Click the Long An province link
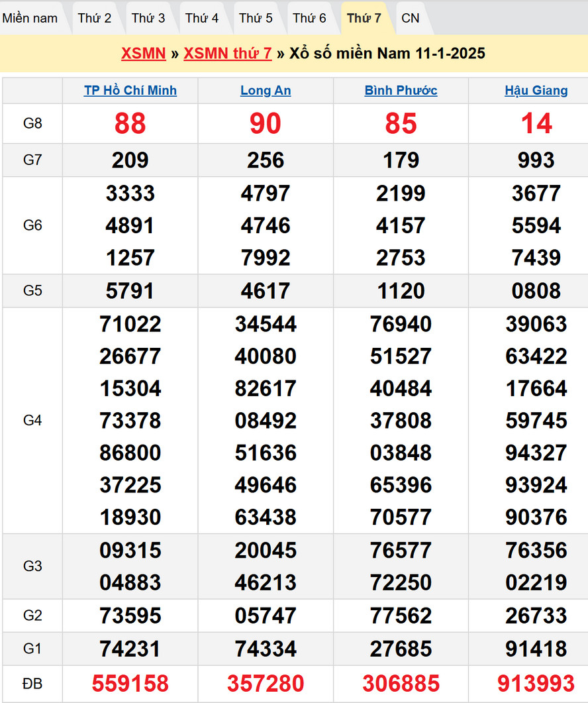The width and height of the screenshot is (588, 703). (x=266, y=91)
